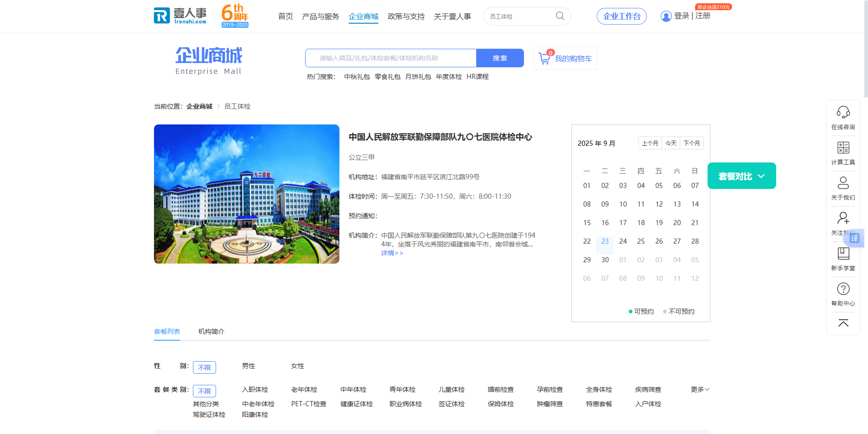
Task: Click the 企业商城 Enterprise Mall logo
Action: pos(209,61)
